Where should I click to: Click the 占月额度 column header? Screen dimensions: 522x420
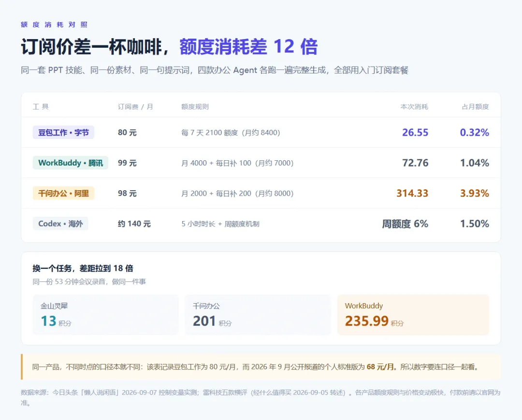475,106
